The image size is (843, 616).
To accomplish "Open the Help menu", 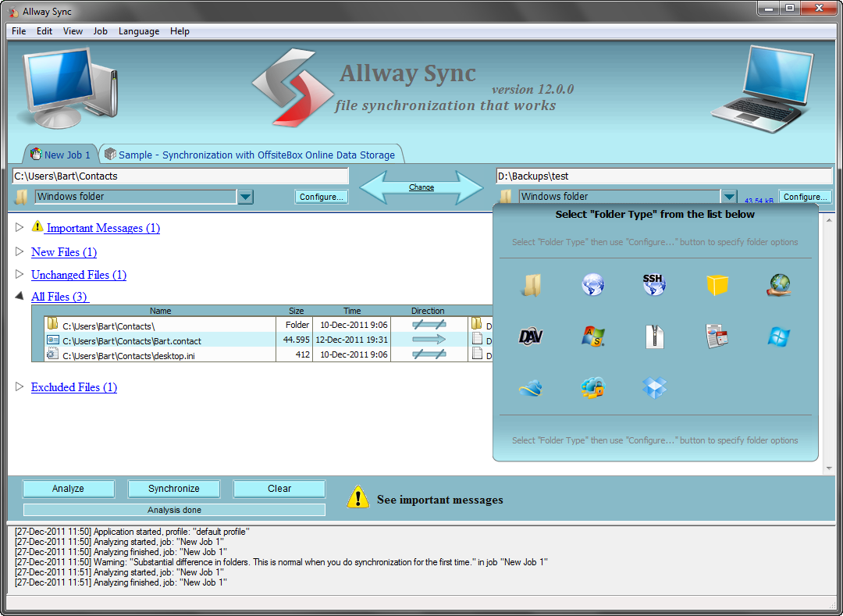I will coord(180,31).
